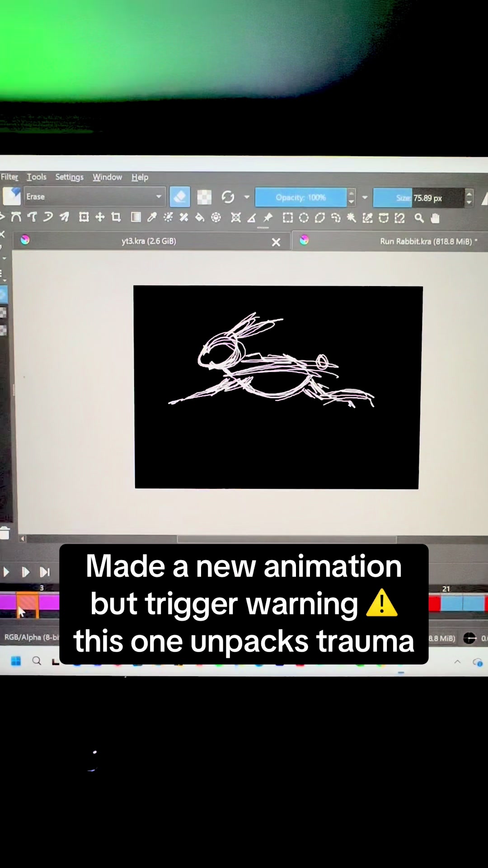The height and width of the screenshot is (868, 488).
Task: Select the Enclose and Fill tool
Action: click(216, 217)
